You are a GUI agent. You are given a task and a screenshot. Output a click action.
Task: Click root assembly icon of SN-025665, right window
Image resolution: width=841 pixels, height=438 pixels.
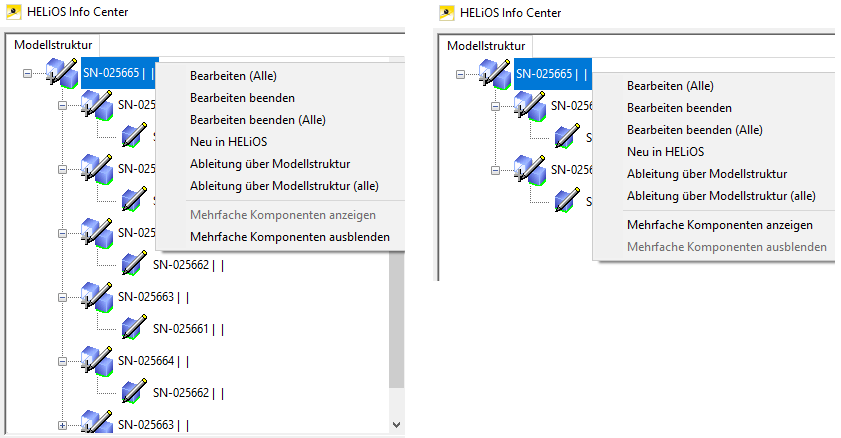click(495, 75)
